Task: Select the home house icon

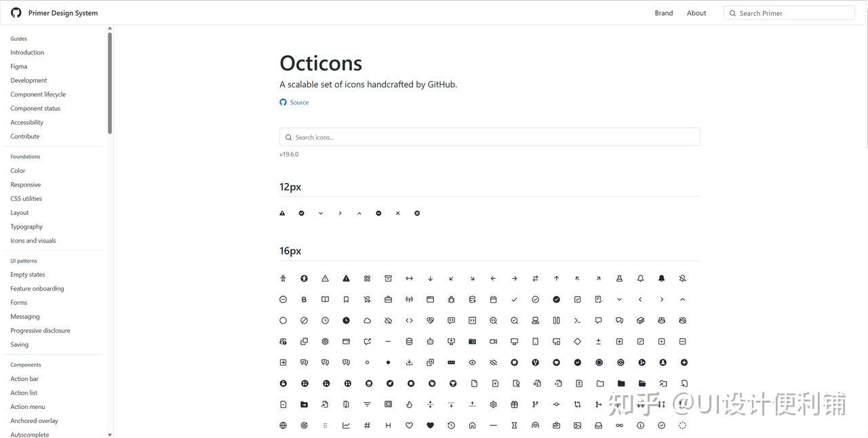Action: (x=472, y=426)
